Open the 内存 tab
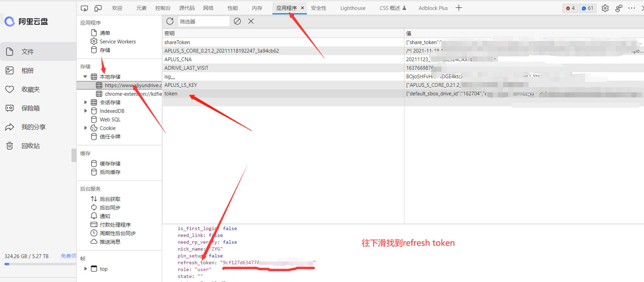This screenshot has width=644, height=282. (257, 8)
